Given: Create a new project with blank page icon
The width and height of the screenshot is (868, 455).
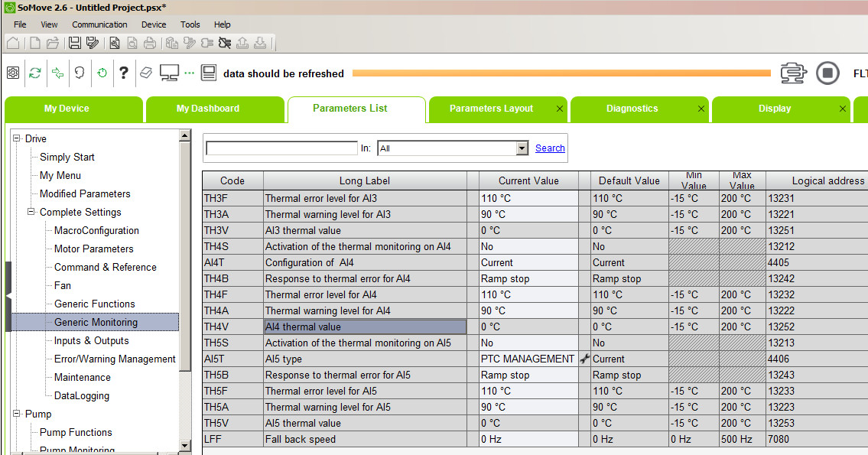Looking at the screenshot, I should click(x=35, y=43).
